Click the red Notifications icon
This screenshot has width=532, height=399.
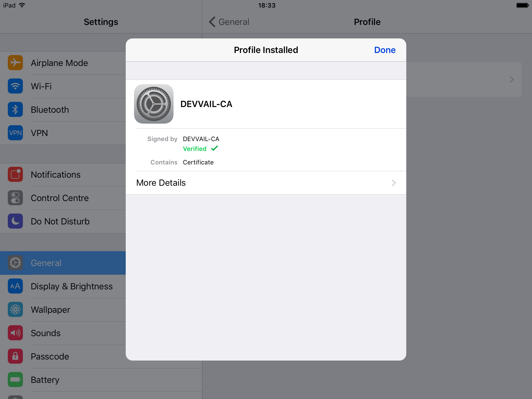pos(15,174)
